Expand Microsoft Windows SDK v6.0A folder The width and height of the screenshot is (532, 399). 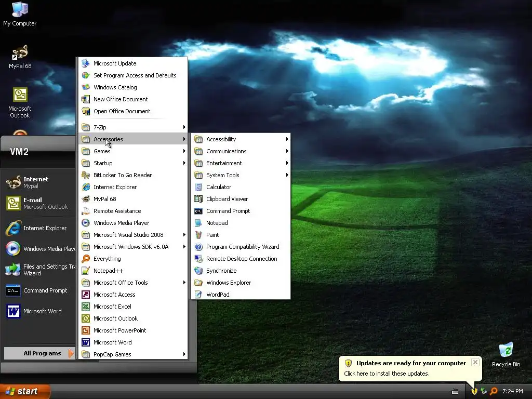tap(133, 247)
